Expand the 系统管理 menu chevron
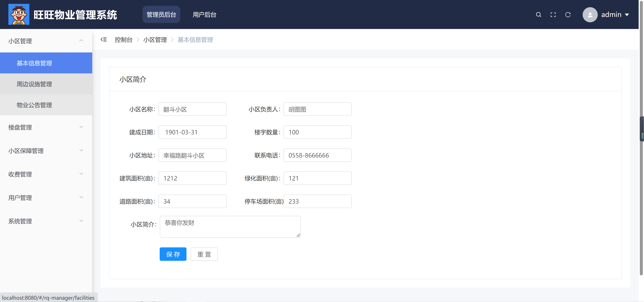 pyautogui.click(x=81, y=221)
